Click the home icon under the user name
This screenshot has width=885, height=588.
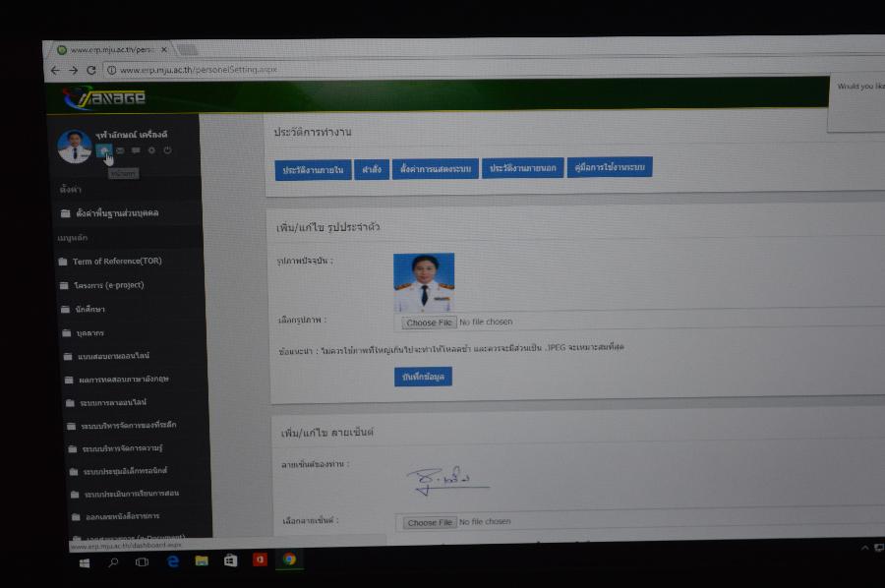click(103, 150)
